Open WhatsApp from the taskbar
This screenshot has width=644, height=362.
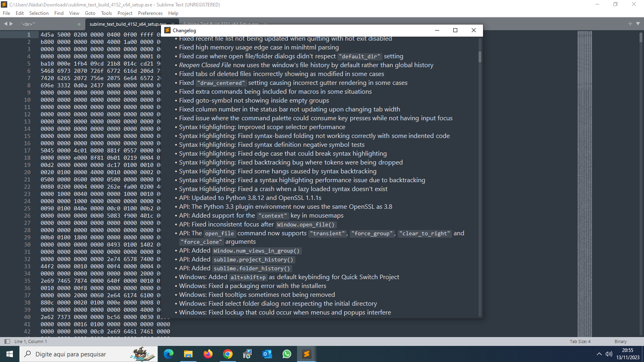tap(287, 354)
